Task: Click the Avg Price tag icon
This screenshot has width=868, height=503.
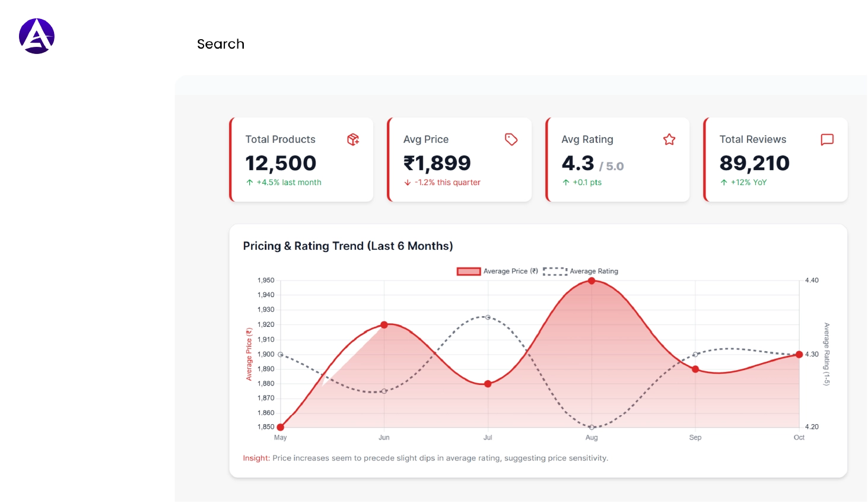Action: (x=511, y=139)
